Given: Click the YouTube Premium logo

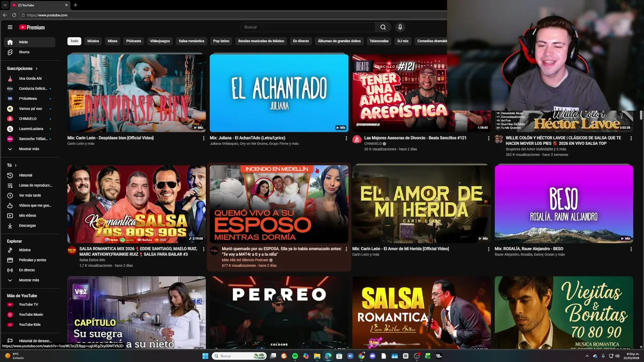Looking at the screenshot, I should [x=32, y=27].
